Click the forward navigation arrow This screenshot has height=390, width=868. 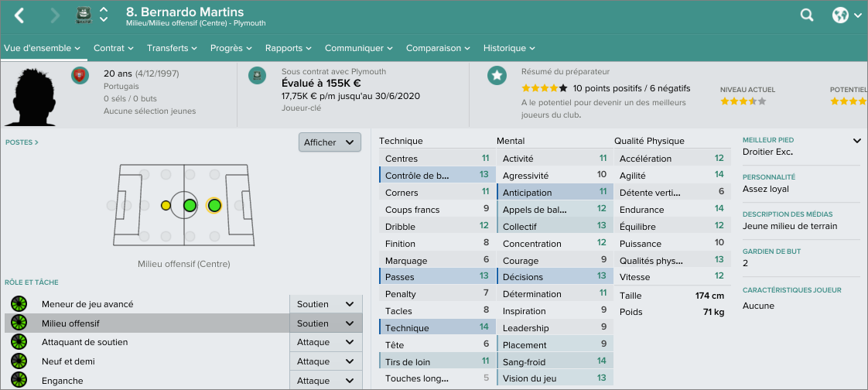pyautogui.click(x=54, y=15)
